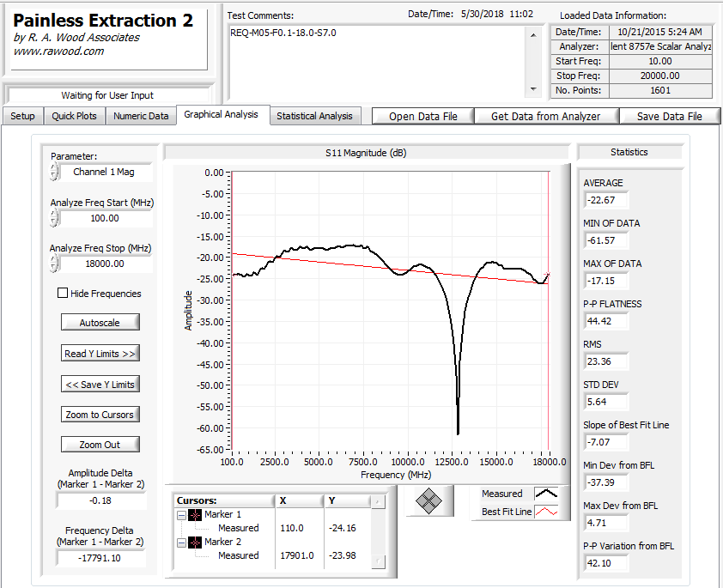Click the Analyze Freq Stop value field
The image size is (723, 588).
(x=105, y=264)
